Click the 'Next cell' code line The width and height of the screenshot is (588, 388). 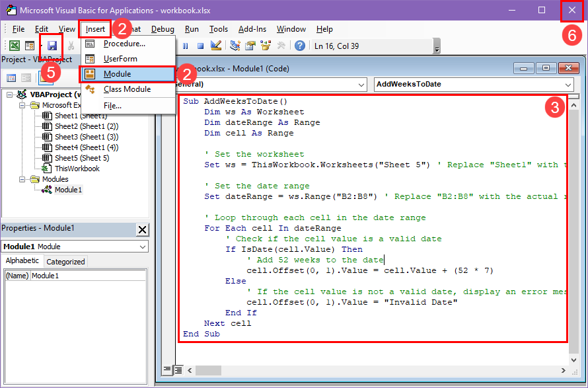point(228,323)
